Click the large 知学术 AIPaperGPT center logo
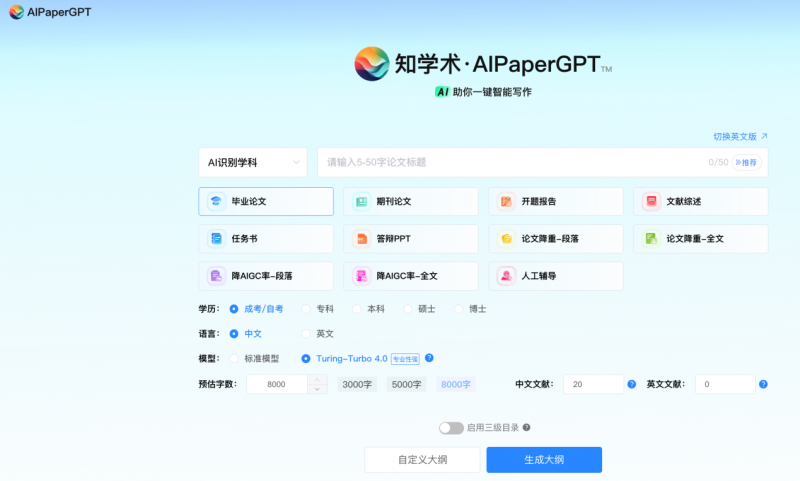This screenshot has width=800, height=481. coord(483,64)
